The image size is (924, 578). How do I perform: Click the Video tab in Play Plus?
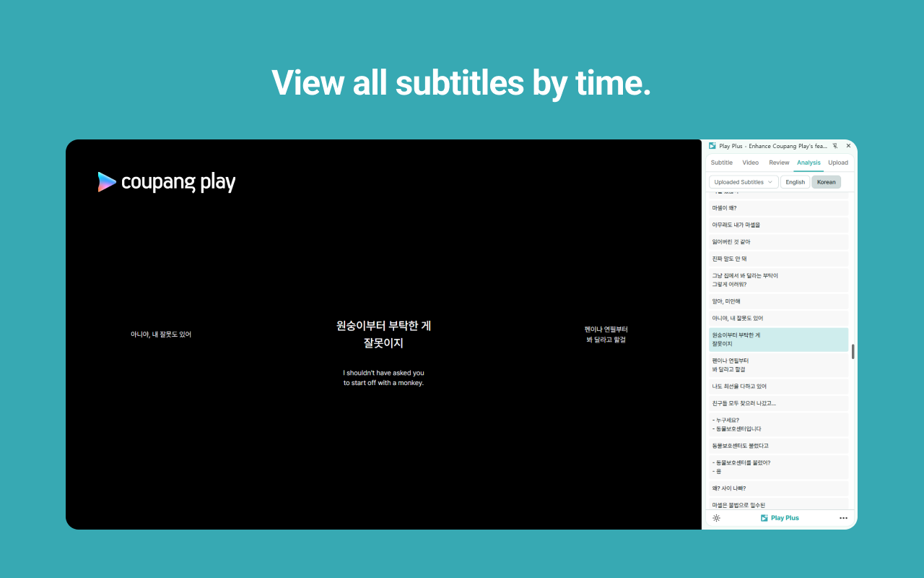[x=751, y=163]
